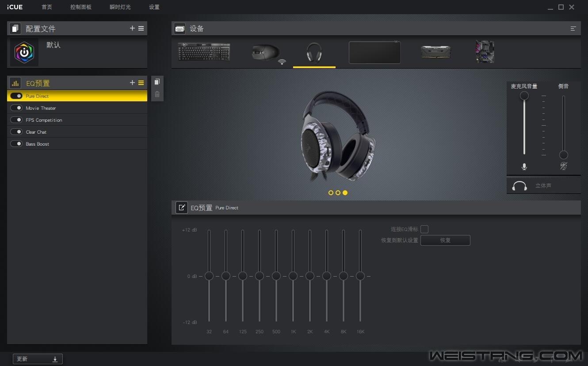This screenshot has width=588, height=366.
Task: Click the 1K EQ slider knob
Action: [x=293, y=276]
